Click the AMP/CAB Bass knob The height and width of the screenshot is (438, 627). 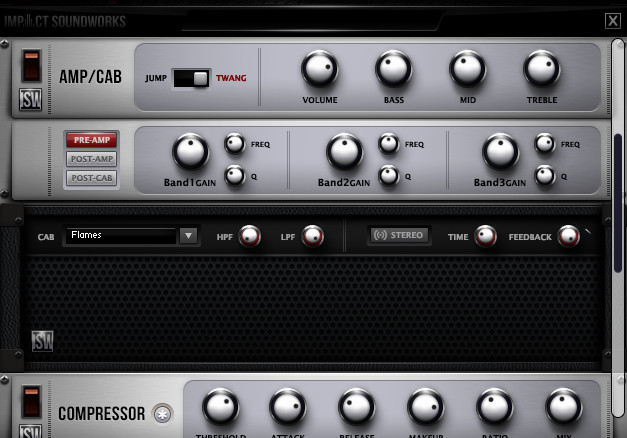point(393,68)
